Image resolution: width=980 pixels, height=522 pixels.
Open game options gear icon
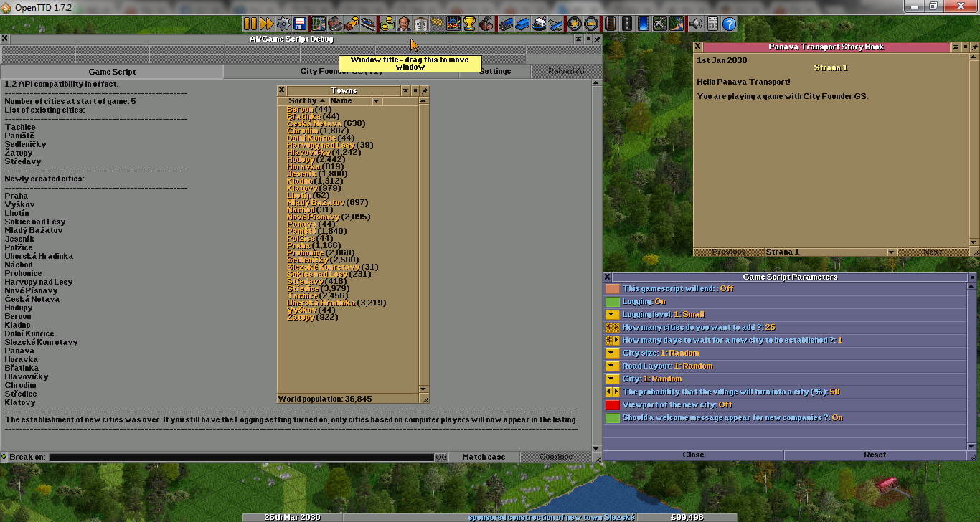click(283, 24)
